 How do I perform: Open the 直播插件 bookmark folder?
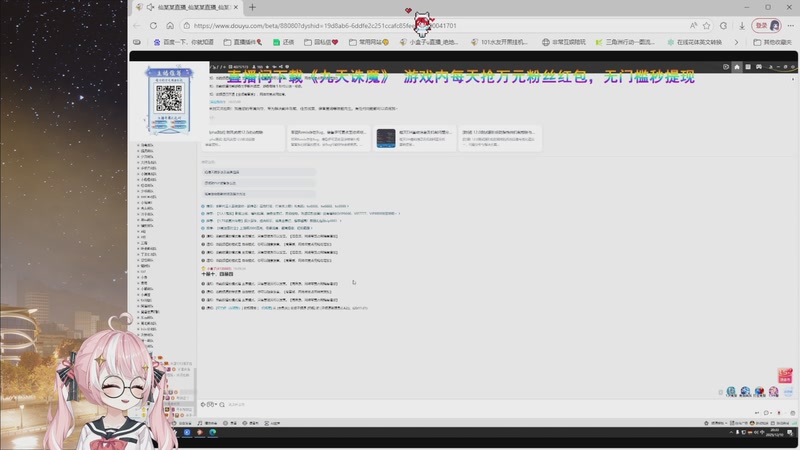pos(243,42)
